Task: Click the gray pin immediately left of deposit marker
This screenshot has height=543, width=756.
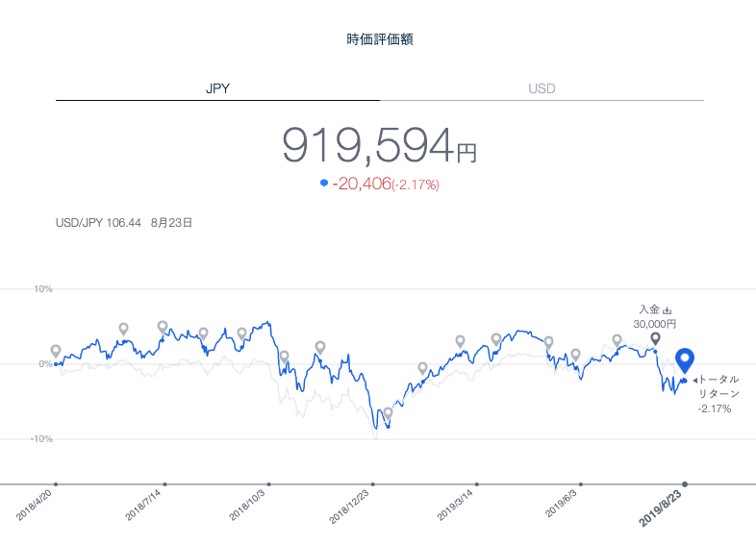Action: [x=617, y=340]
